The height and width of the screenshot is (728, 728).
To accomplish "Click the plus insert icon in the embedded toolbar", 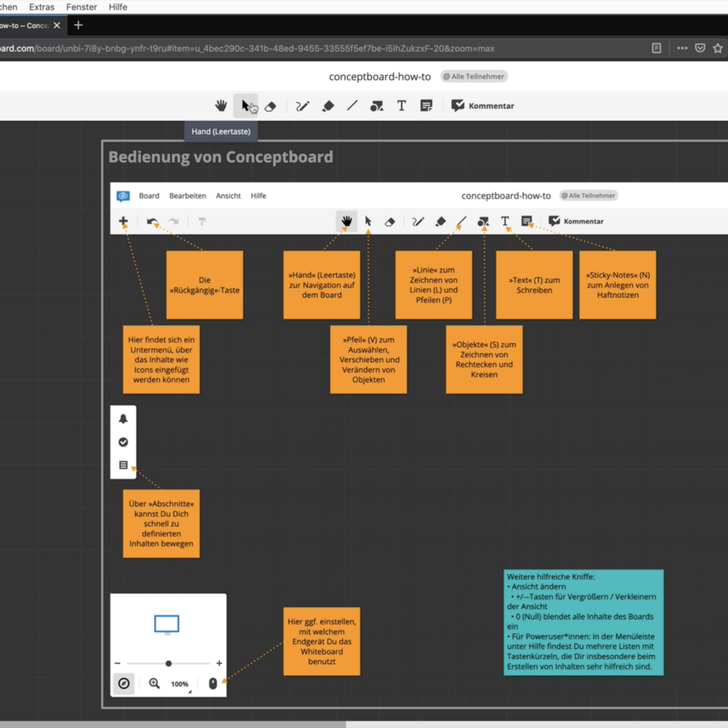I will click(123, 221).
